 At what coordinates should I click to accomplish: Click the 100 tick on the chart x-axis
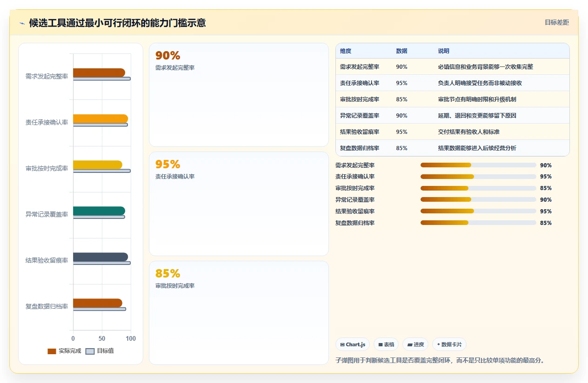[x=131, y=338]
